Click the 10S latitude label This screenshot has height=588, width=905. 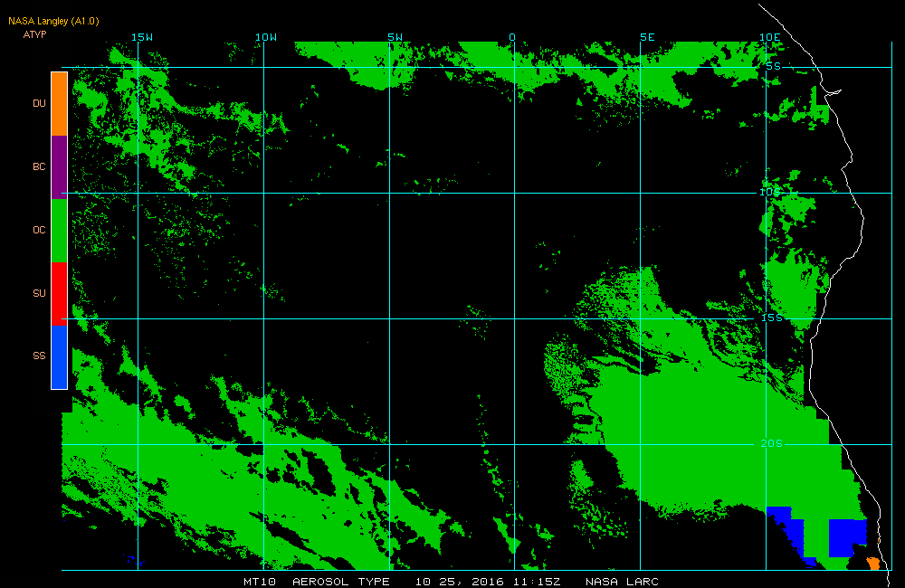pos(770,192)
